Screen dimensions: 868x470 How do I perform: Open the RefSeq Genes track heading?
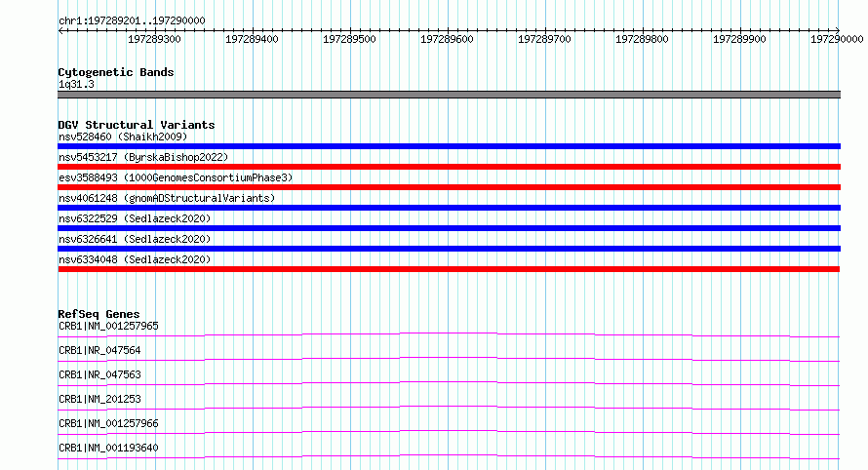tap(99, 314)
